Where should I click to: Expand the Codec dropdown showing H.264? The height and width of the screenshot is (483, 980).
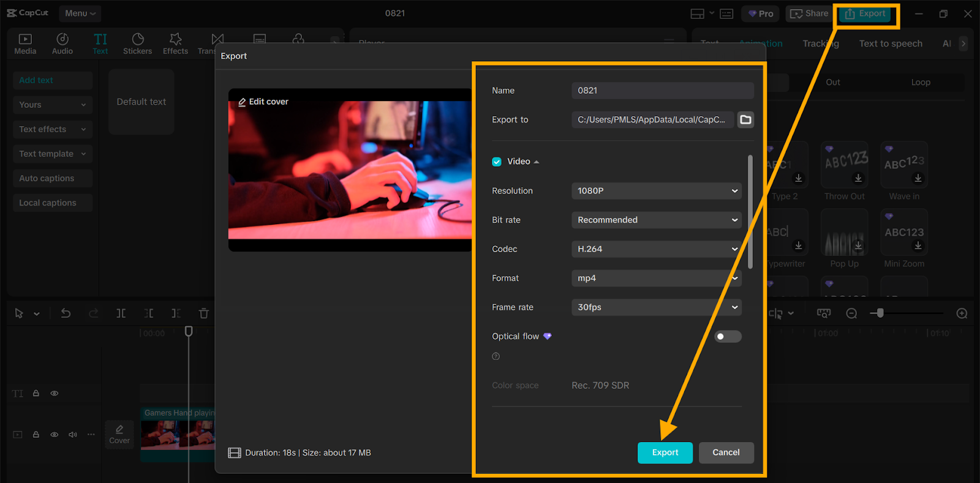656,249
